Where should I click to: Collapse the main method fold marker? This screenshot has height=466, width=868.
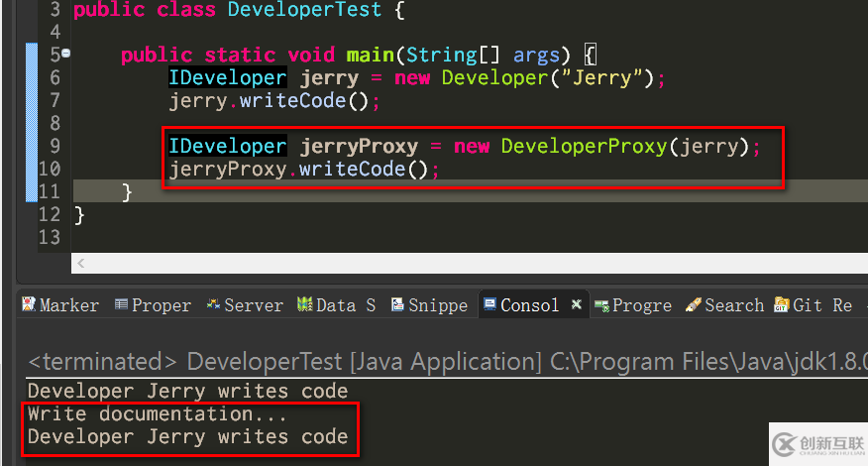click(x=66, y=54)
